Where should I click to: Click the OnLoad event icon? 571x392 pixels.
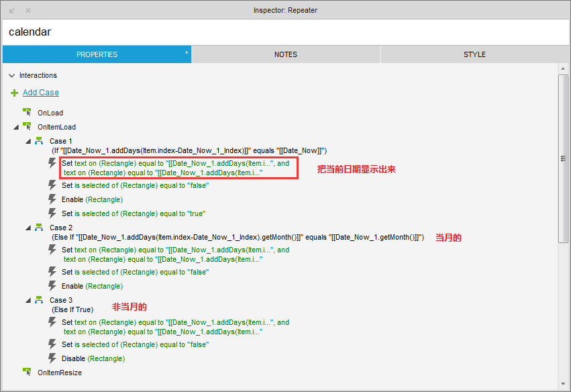click(27, 113)
